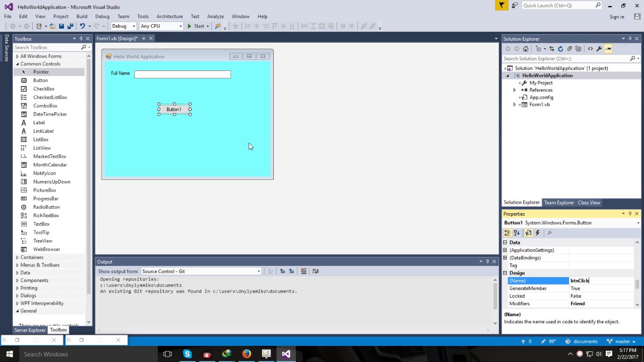Collapse the Design category in Properties
The width and height of the screenshot is (644, 362).
point(505,273)
